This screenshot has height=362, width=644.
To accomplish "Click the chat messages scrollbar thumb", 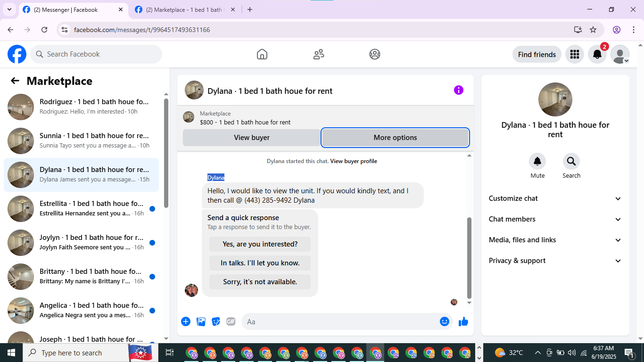I will point(469,258).
